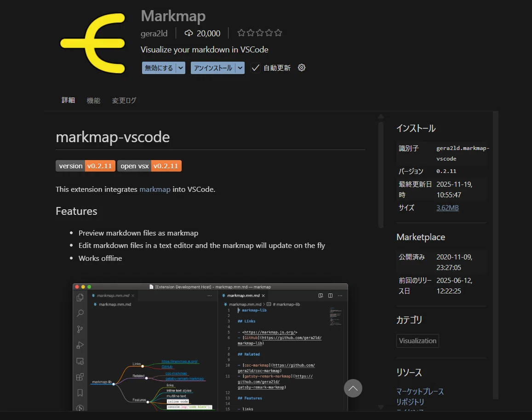
Task: Expand the dropdown arrow beside 無効にする
Action: click(181, 68)
